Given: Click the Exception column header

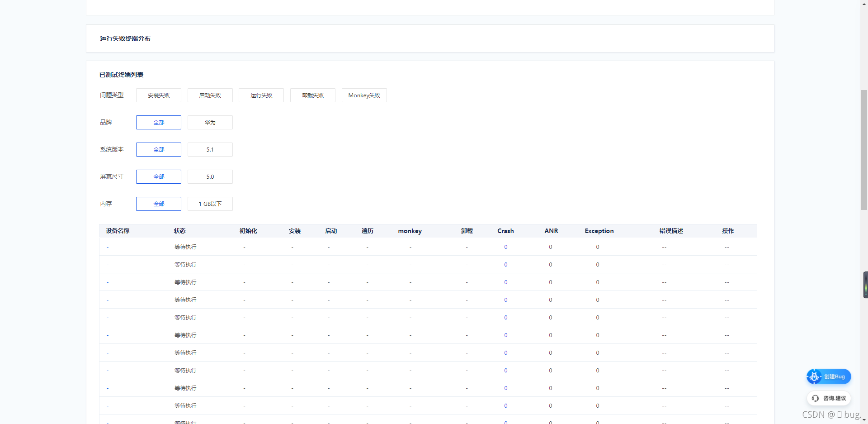Looking at the screenshot, I should pyautogui.click(x=599, y=231).
